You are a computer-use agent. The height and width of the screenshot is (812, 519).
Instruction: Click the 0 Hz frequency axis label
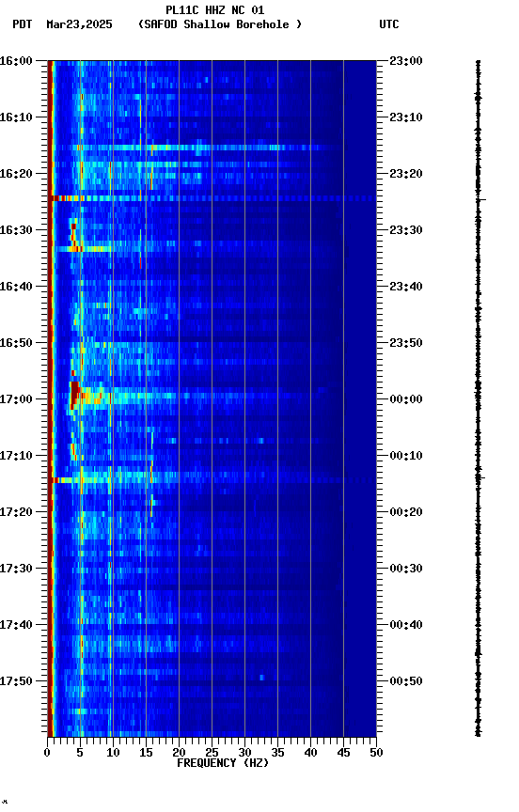tap(47, 753)
